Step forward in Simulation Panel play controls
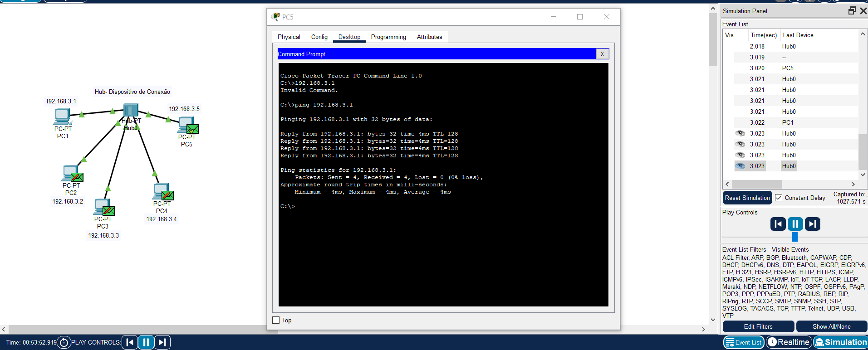This screenshot has height=350, width=868. (x=812, y=224)
